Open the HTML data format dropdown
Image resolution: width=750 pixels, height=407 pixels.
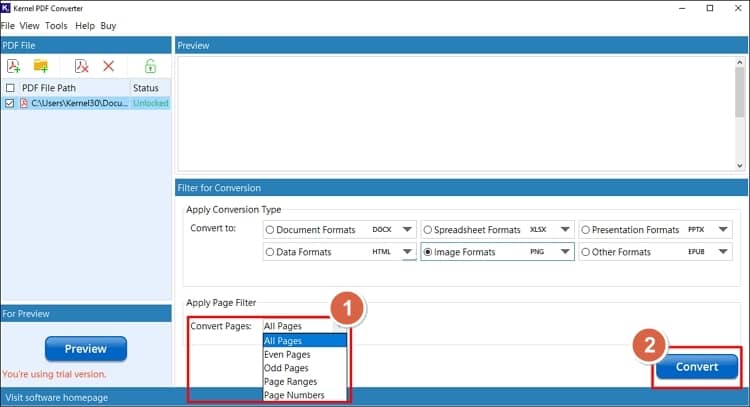(x=407, y=252)
